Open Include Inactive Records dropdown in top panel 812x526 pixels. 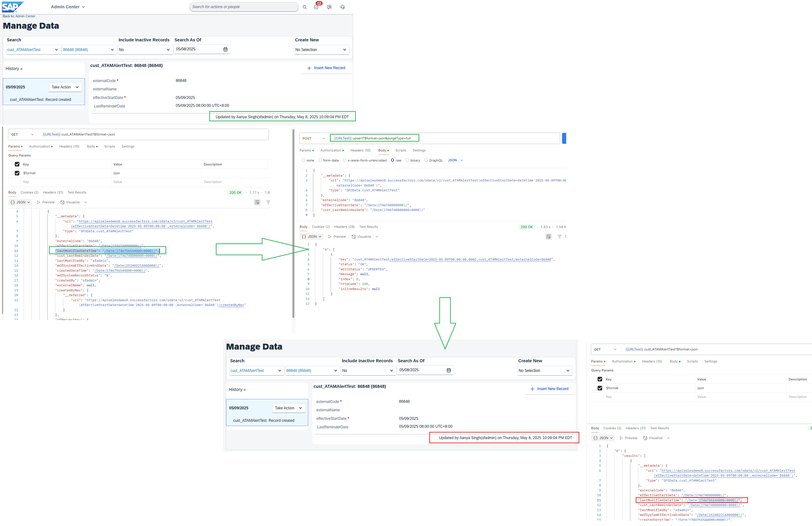pos(145,50)
